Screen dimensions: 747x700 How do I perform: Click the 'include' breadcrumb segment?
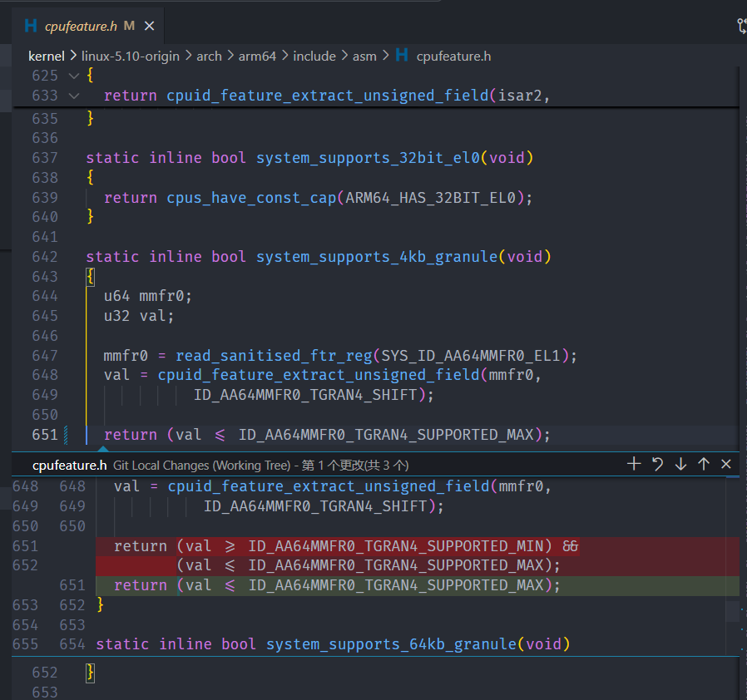(x=314, y=56)
